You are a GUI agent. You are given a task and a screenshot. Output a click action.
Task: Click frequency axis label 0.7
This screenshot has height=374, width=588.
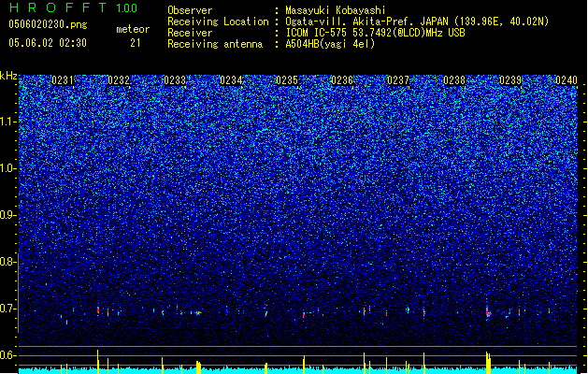[x=7, y=309]
